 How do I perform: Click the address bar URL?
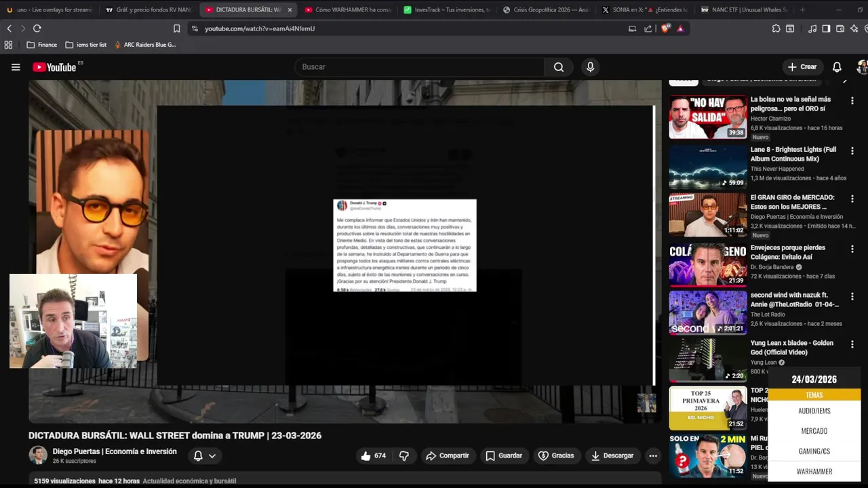(260, 28)
